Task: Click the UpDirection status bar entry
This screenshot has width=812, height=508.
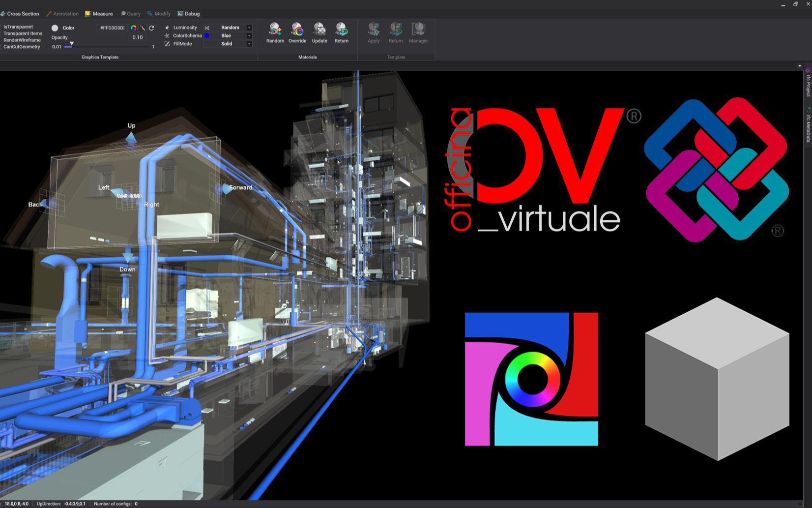Action: coord(61,504)
